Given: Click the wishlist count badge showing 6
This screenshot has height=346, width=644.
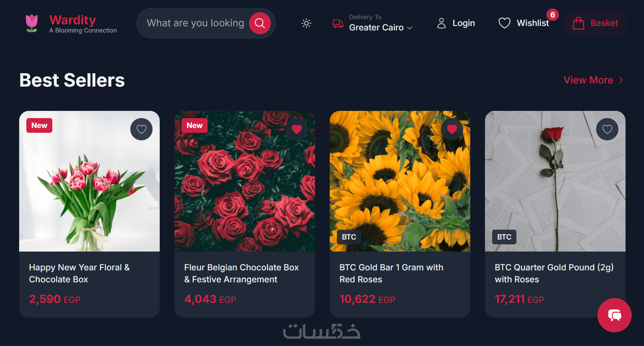Looking at the screenshot, I should click(x=552, y=15).
